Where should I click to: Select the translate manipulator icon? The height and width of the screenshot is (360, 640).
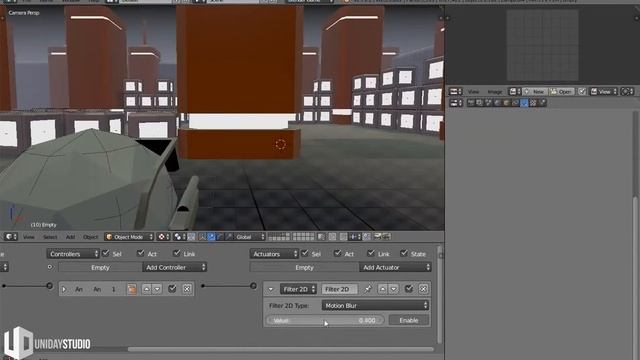(x=211, y=237)
